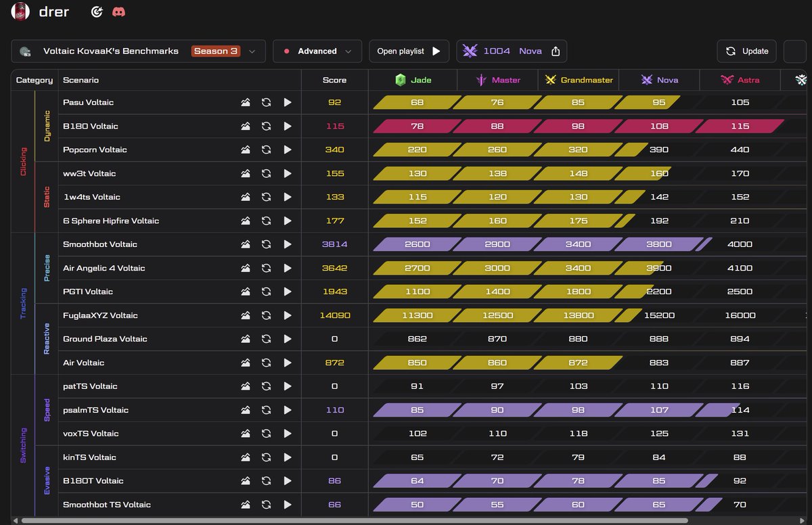Viewport: 812px width, 525px height.
Task: Play the Pasu Voltaic scenario
Action: point(288,102)
